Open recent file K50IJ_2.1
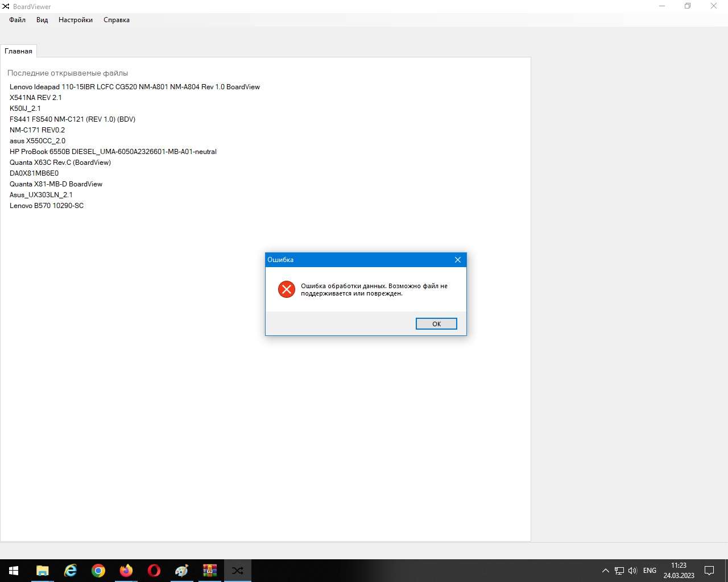Viewport: 728px width, 582px height. 25,109
